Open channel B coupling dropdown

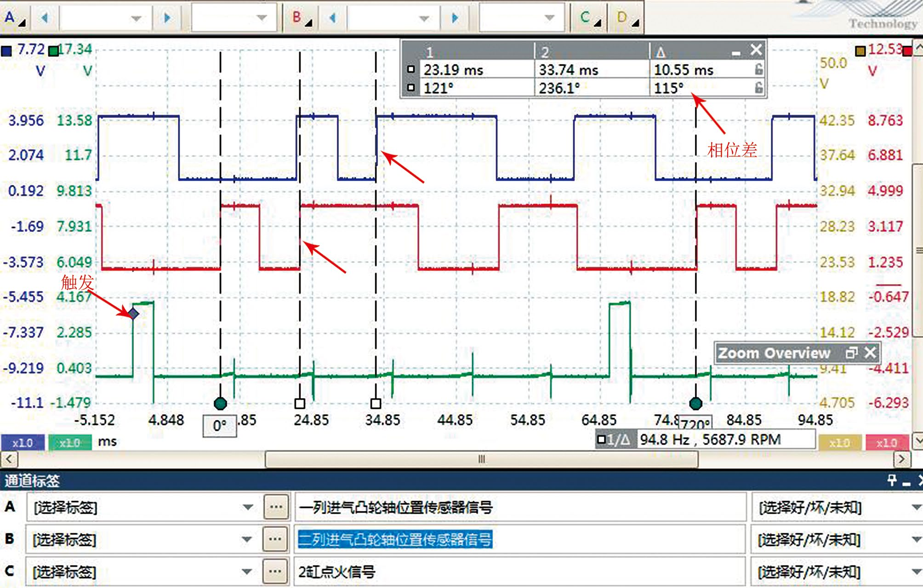(x=522, y=18)
